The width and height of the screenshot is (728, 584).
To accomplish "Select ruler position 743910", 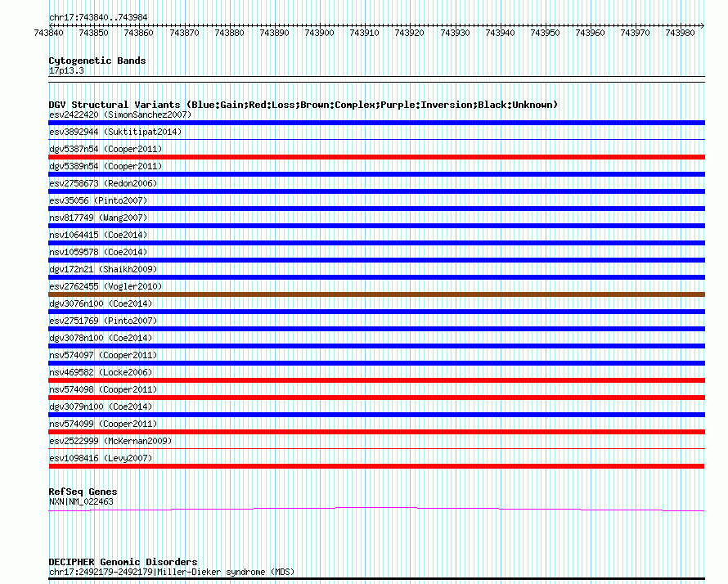I will [364, 33].
